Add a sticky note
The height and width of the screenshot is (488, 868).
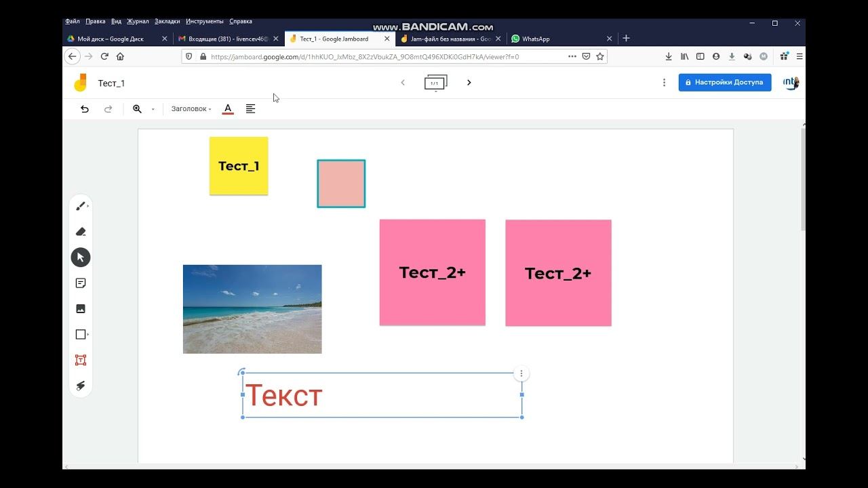(x=80, y=283)
